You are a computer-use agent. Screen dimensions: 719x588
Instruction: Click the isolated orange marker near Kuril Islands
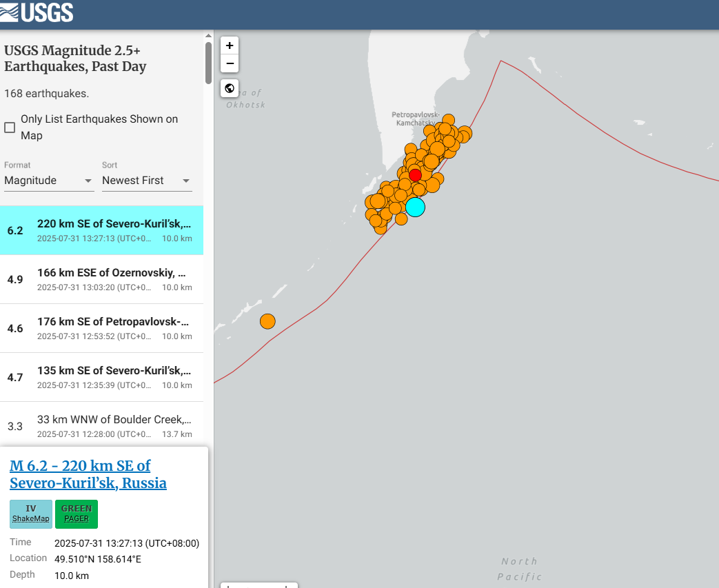[x=267, y=321]
